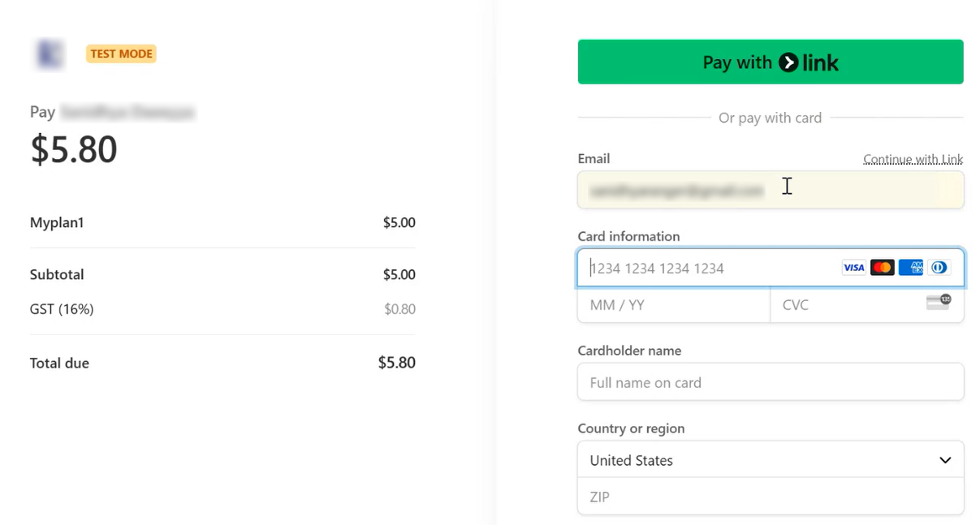The width and height of the screenshot is (980, 525).
Task: Click the Visa card brand icon
Action: pos(853,268)
